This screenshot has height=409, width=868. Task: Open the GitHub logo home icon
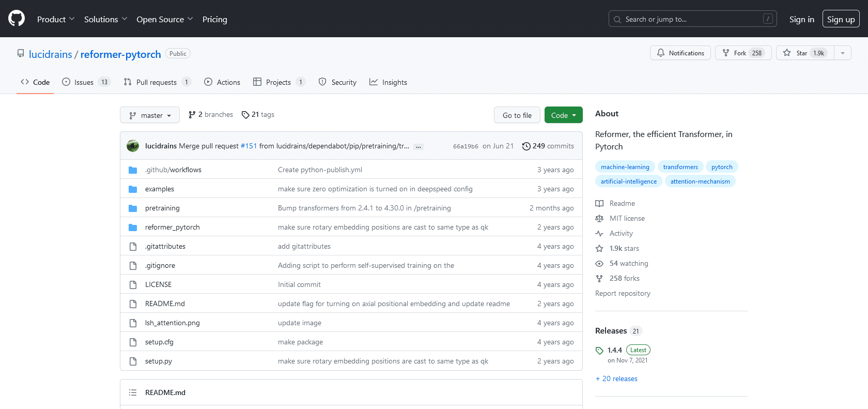click(x=17, y=19)
